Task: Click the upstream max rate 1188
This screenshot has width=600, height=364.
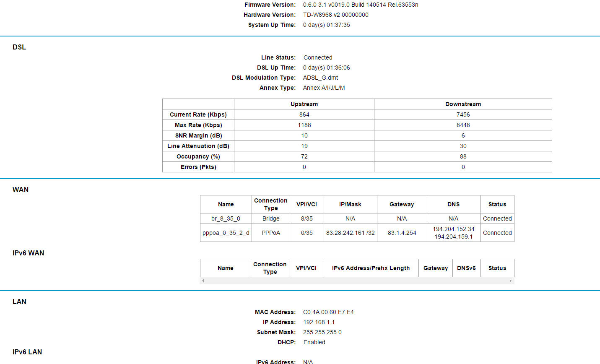Action: coord(304,125)
